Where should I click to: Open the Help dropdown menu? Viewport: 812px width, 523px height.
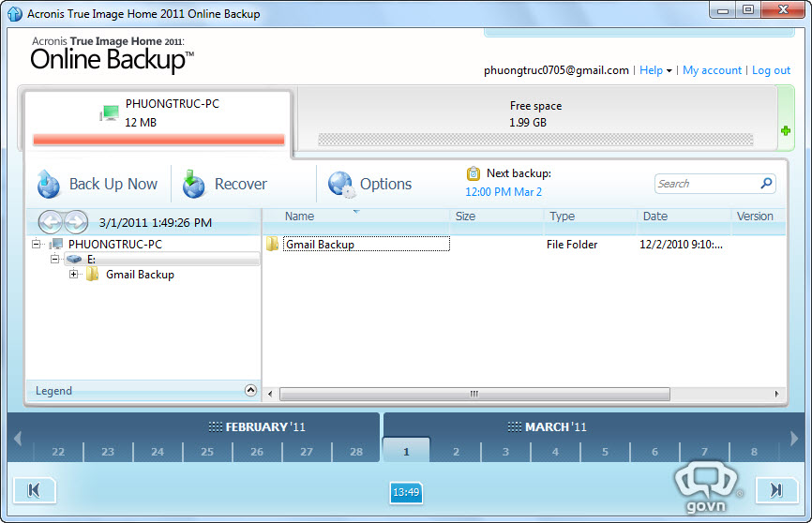point(655,70)
